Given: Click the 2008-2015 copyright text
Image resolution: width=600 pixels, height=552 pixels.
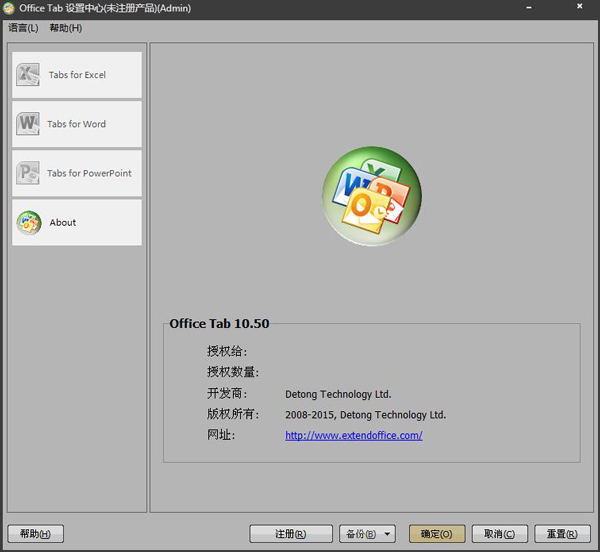Looking at the screenshot, I should coord(365,415).
